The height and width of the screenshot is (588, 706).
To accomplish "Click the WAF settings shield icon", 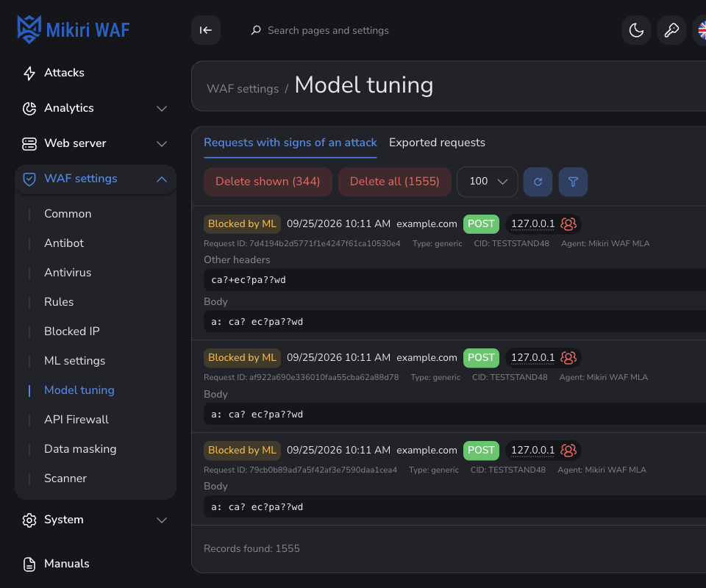I will coord(29,179).
